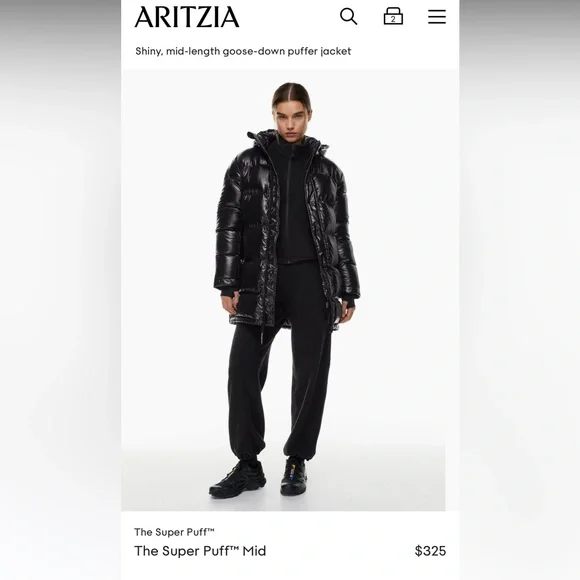
Task: Tap the black sneakers in the product photo
Action: (259, 478)
